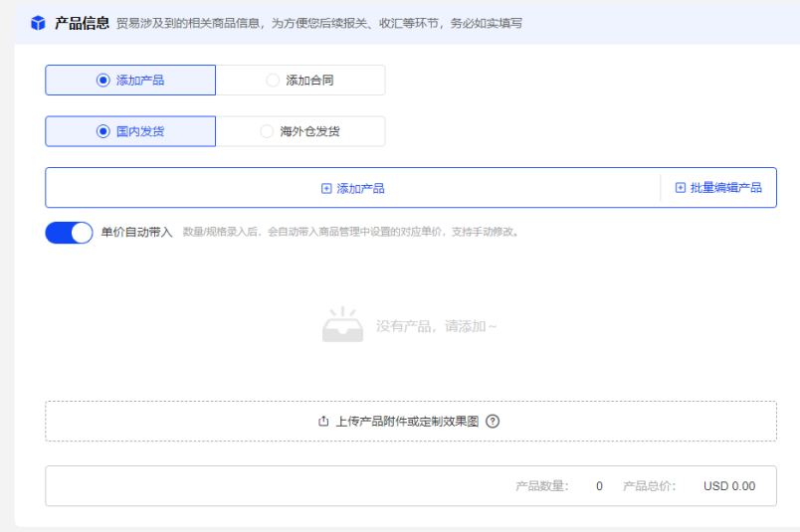Select the 添加合同 radio option
The width and height of the screenshot is (800, 532).
[x=300, y=81]
